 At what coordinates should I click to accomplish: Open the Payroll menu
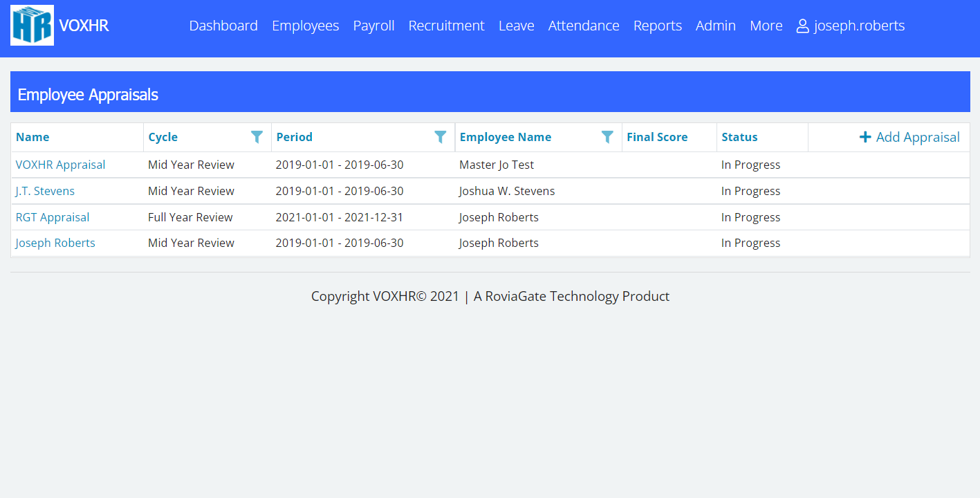tap(373, 26)
